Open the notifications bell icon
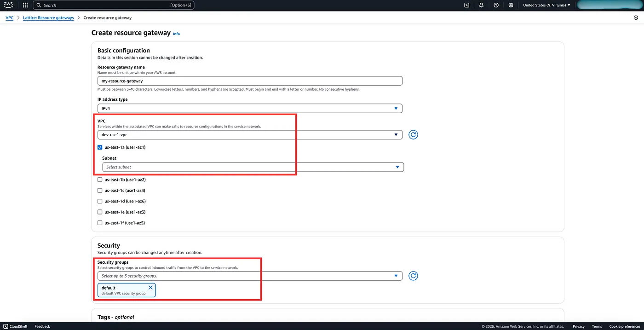 tap(481, 5)
